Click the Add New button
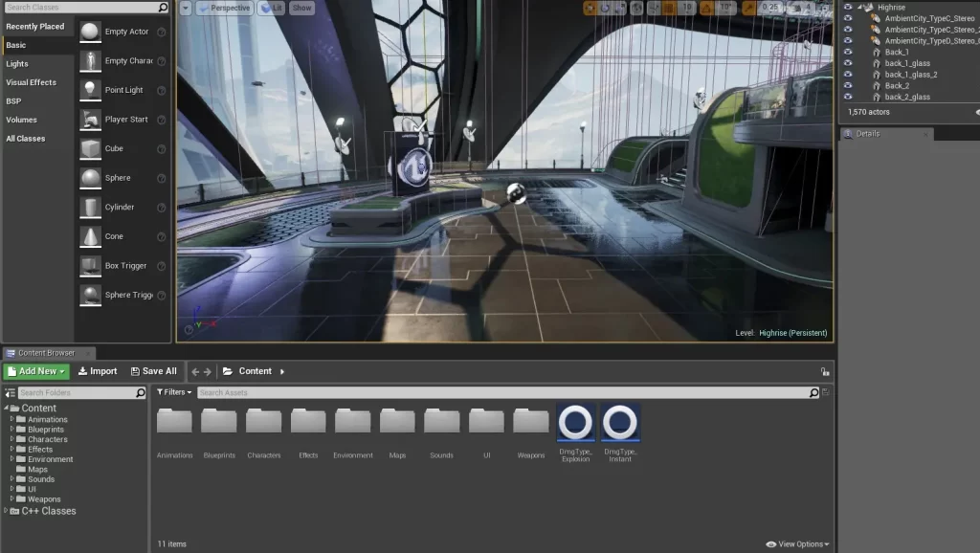The height and width of the screenshot is (553, 980). 35,371
